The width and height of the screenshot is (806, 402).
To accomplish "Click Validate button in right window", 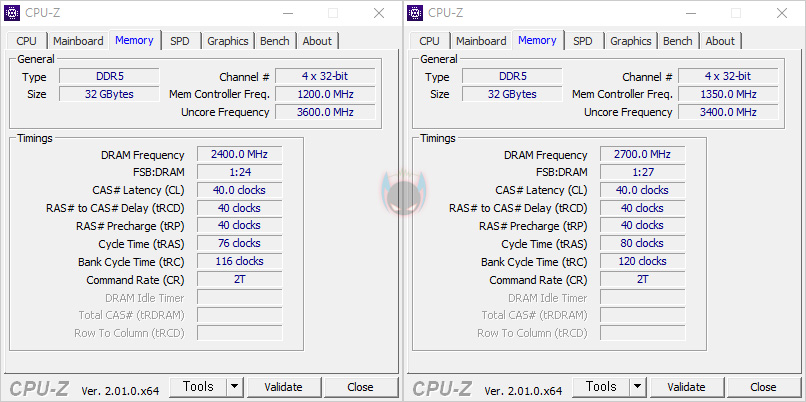I will pyautogui.click(x=687, y=387).
